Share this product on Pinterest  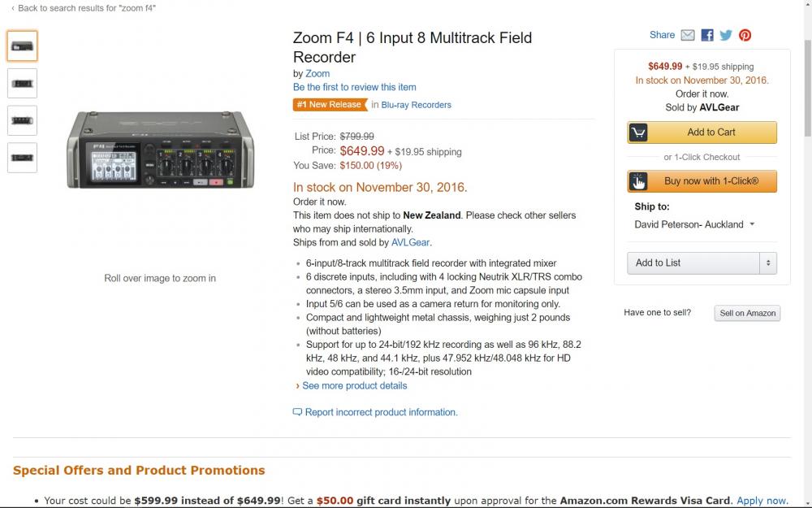[x=745, y=35]
